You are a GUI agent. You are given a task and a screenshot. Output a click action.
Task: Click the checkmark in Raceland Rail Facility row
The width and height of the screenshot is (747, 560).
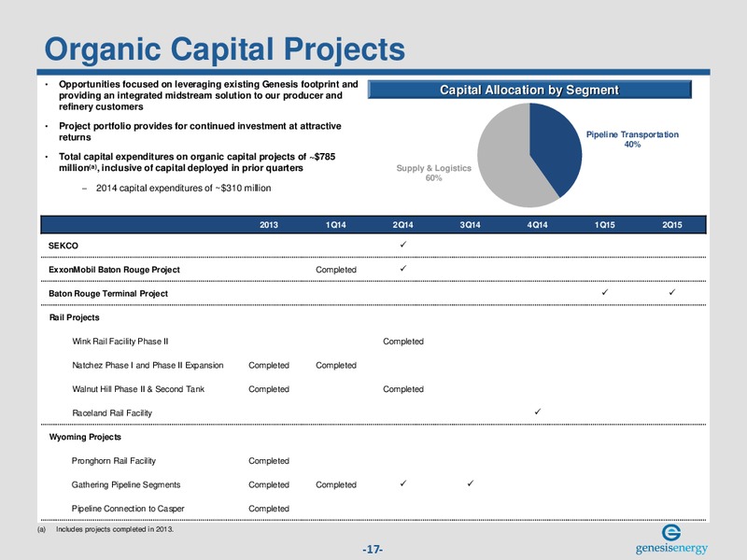[x=538, y=412]
